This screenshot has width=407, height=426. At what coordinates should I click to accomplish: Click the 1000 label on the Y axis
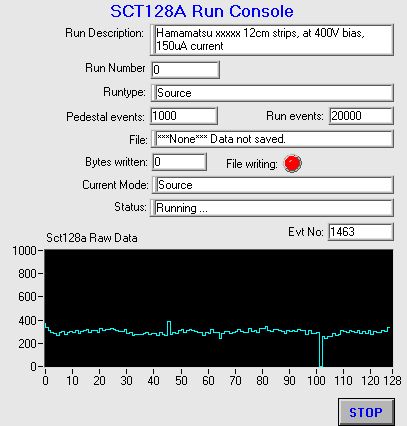pos(24,251)
